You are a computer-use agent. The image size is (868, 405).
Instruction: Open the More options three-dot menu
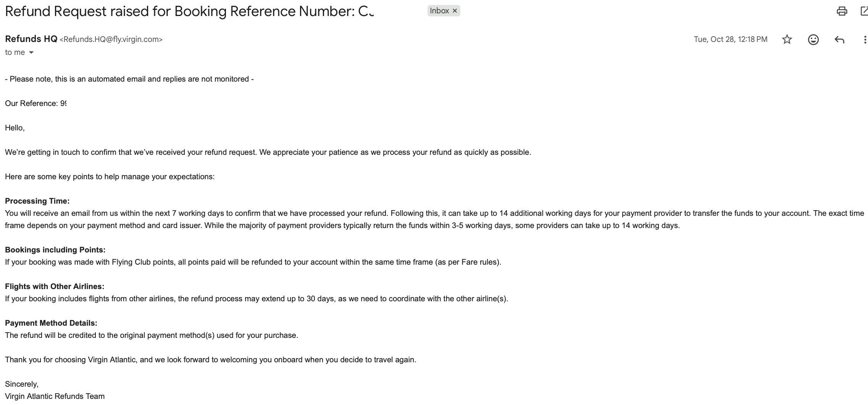(865, 39)
